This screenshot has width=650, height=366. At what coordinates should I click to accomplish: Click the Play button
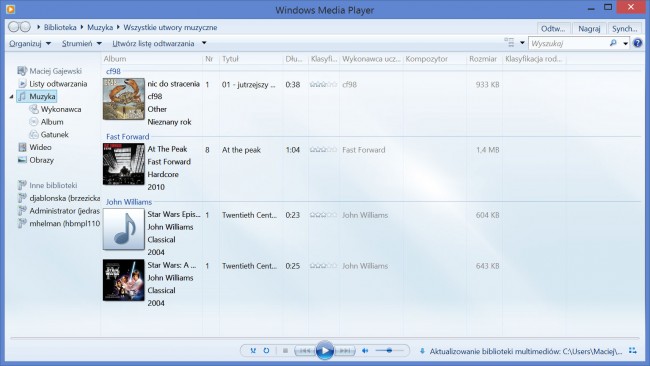(x=325, y=351)
